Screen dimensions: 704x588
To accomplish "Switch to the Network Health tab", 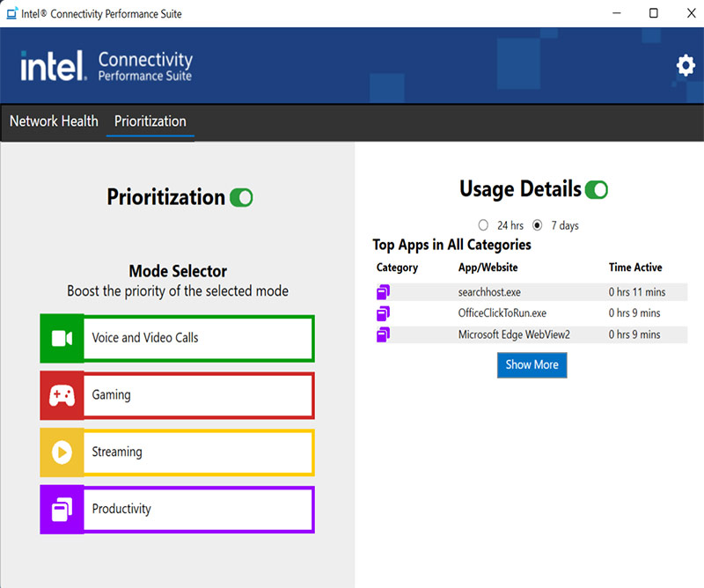I will [x=54, y=121].
